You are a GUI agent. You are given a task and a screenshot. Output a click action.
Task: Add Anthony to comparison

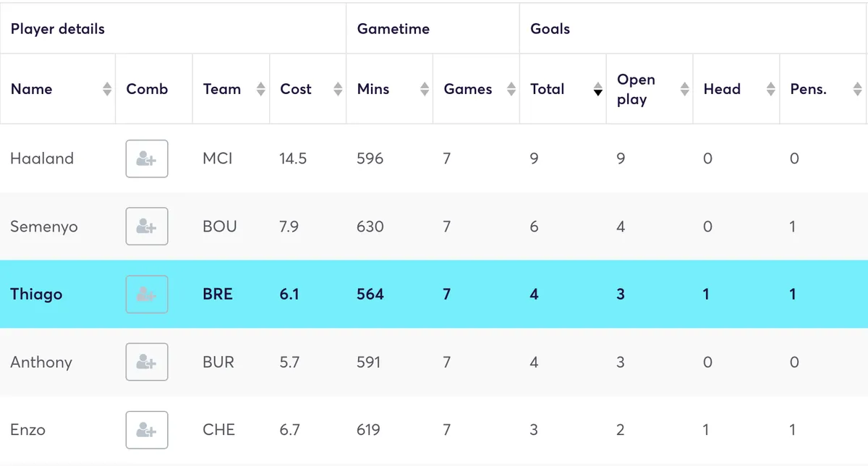coord(147,362)
